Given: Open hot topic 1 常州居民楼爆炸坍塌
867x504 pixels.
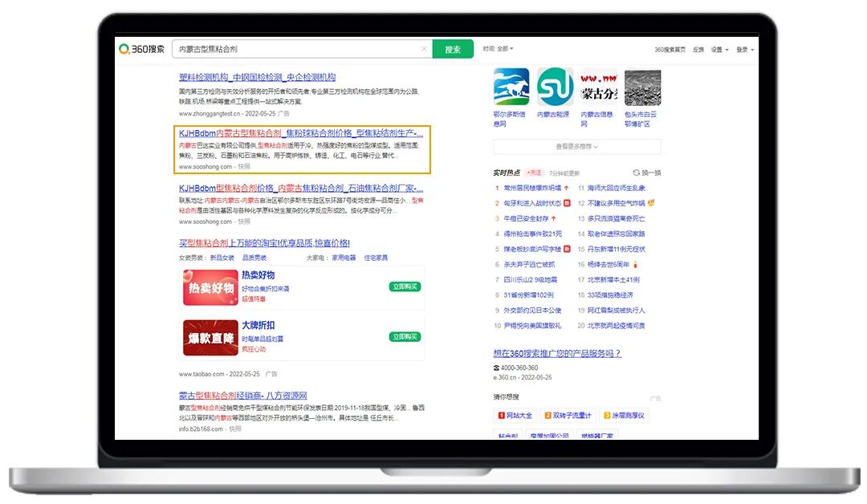Looking at the screenshot, I should (x=532, y=188).
